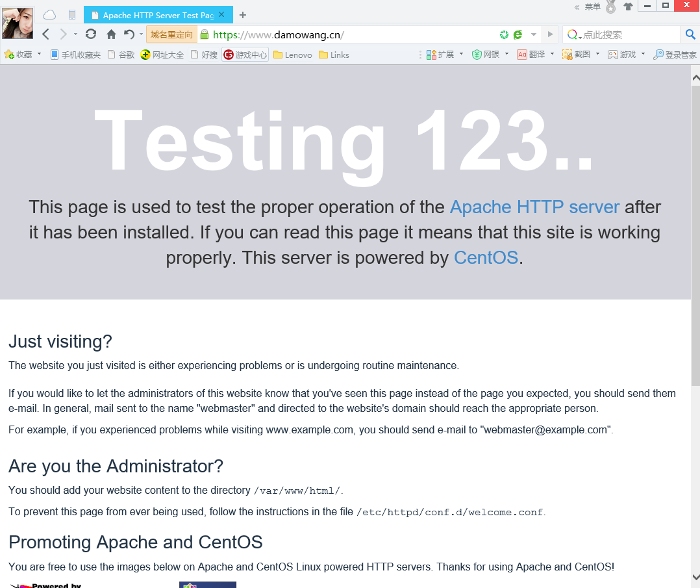Click the 翻译 translate button
This screenshot has height=588, width=700.
[531, 55]
